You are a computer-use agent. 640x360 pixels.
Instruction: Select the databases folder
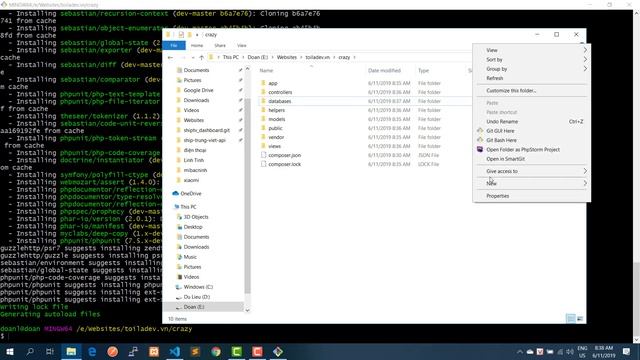coord(280,101)
